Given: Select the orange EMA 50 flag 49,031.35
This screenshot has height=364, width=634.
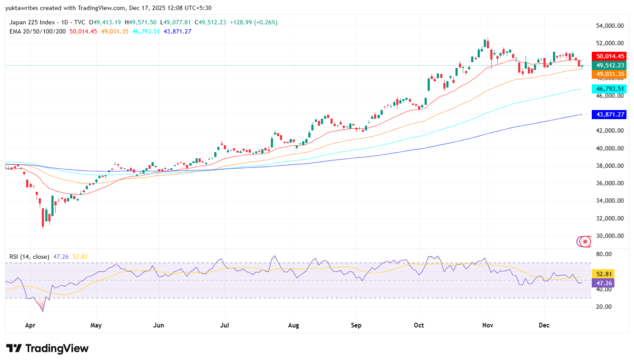Looking at the screenshot, I should click(610, 74).
